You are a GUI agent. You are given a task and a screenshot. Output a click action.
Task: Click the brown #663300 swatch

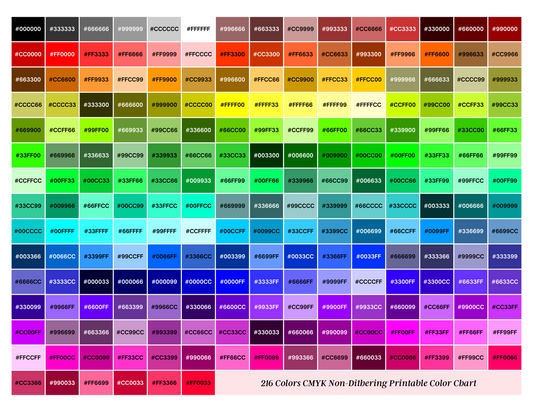pos(28,80)
